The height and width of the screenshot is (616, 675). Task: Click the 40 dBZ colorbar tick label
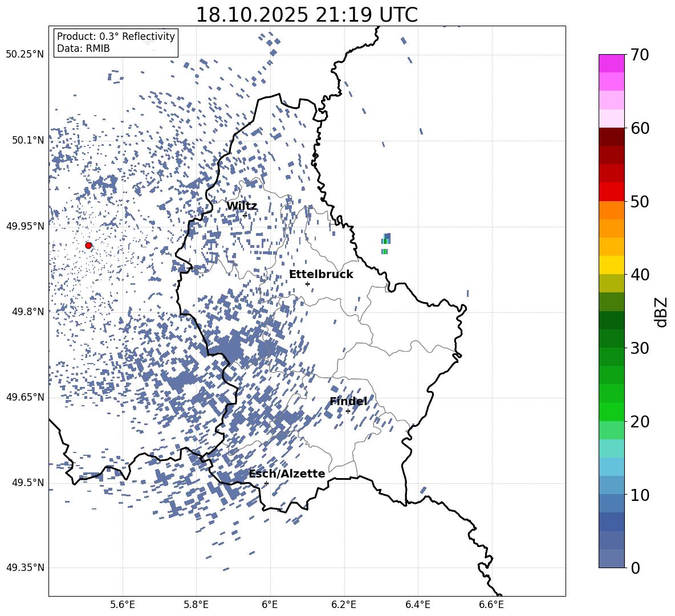coord(640,275)
